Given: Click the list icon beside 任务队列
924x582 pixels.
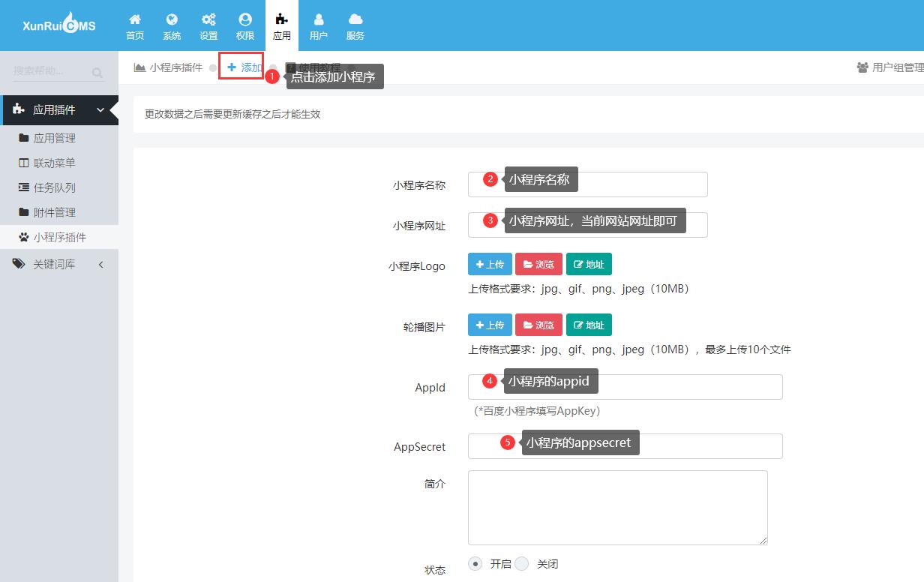Looking at the screenshot, I should [x=24, y=187].
